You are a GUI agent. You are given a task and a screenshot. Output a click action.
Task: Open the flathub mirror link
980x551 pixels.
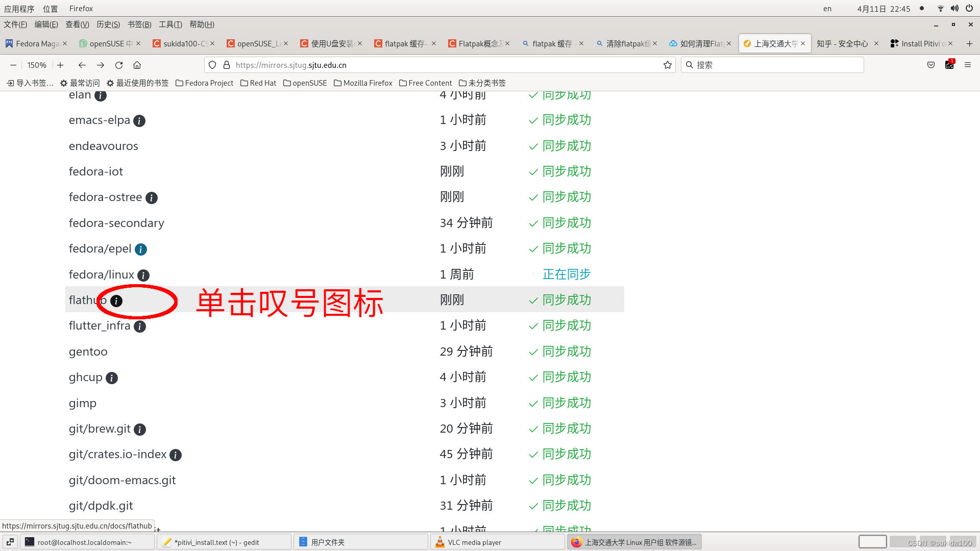coord(88,300)
